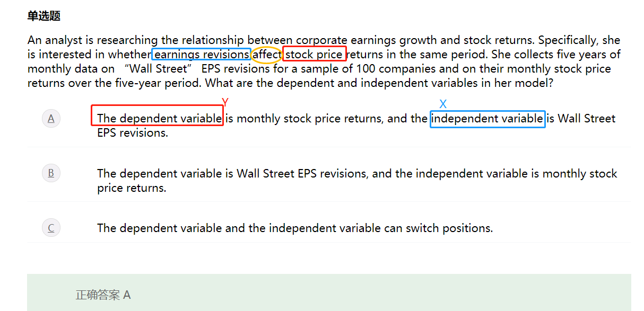The width and height of the screenshot is (644, 311).
Task: Click the 正确答案 A answer banner
Action: click(x=103, y=295)
